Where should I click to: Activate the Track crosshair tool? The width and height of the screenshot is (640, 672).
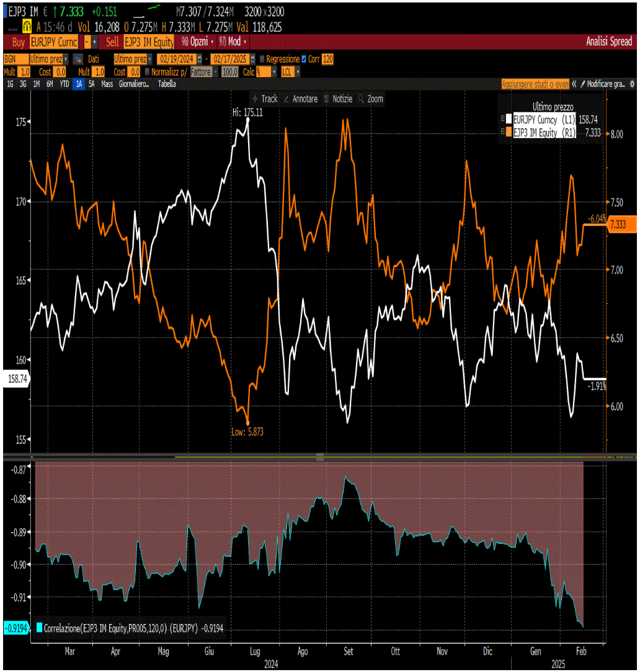click(x=265, y=99)
